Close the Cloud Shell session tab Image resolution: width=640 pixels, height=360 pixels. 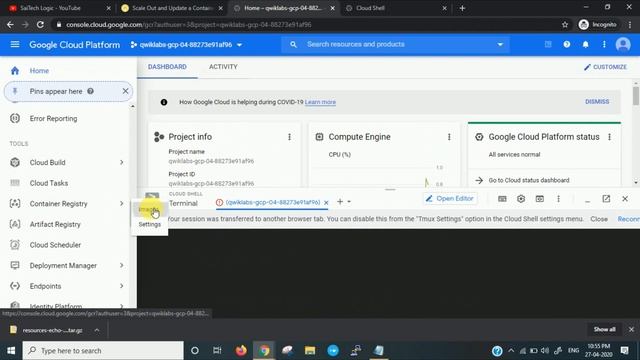[x=326, y=202]
